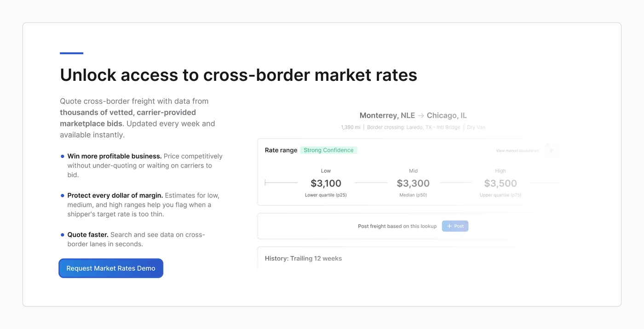Click the Lower quartile (p25) label
This screenshot has height=329, width=644.
click(326, 195)
